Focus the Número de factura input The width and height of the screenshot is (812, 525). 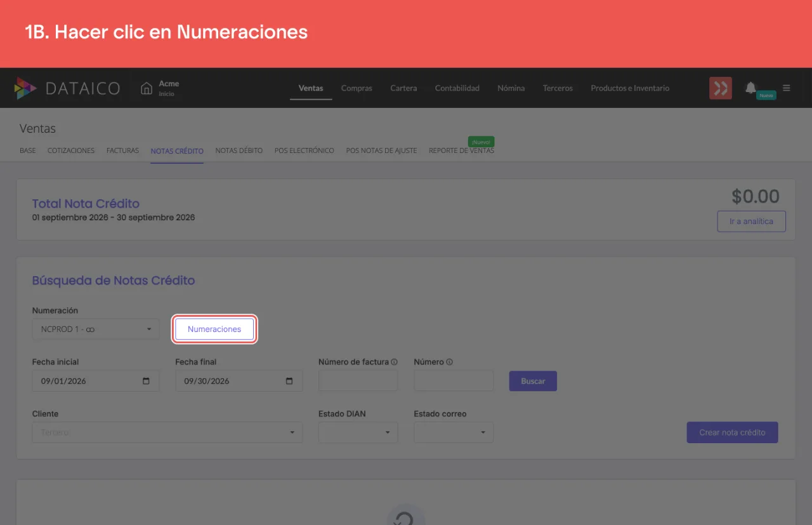point(358,381)
